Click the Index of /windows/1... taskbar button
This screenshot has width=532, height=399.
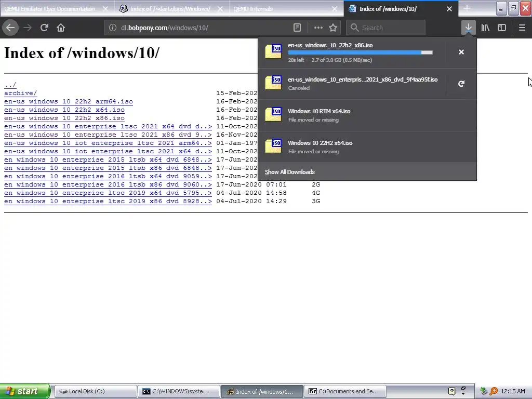tap(262, 391)
